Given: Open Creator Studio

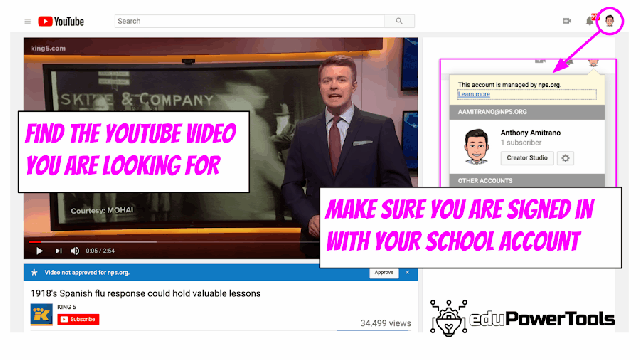Looking at the screenshot, I should coord(527,158).
